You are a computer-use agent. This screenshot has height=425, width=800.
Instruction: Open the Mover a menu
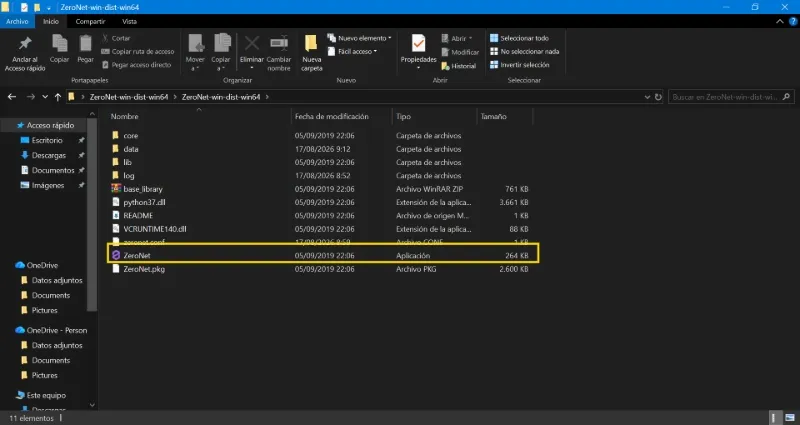pyautogui.click(x=195, y=53)
